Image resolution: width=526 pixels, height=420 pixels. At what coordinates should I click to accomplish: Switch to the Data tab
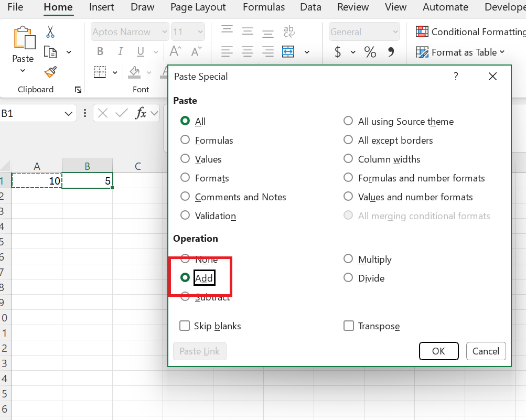(310, 7)
